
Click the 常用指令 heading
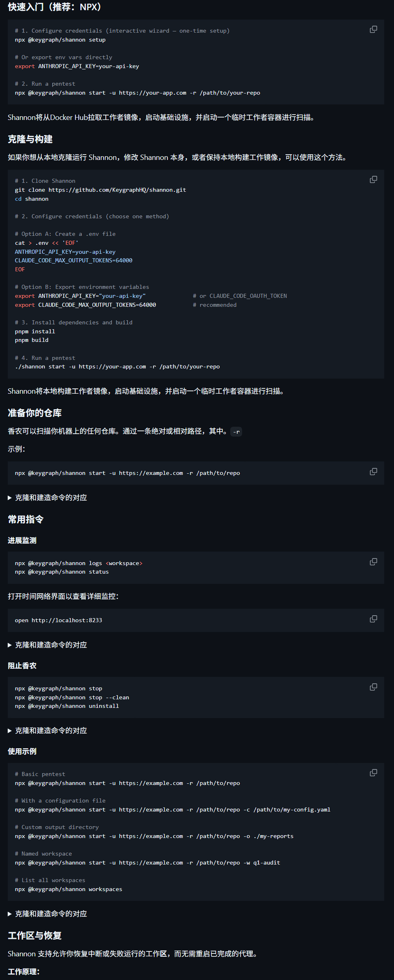point(26,519)
